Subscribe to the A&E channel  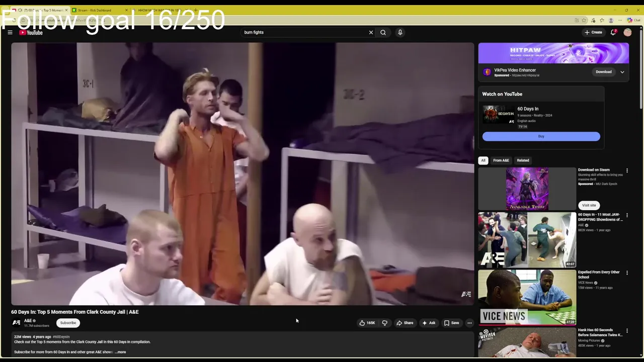coord(68,323)
